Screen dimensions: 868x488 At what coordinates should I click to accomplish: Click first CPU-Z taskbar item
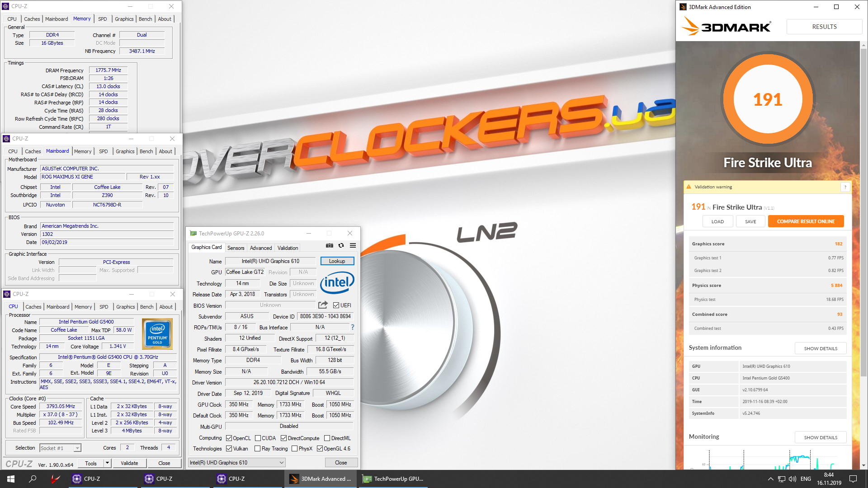pyautogui.click(x=104, y=479)
